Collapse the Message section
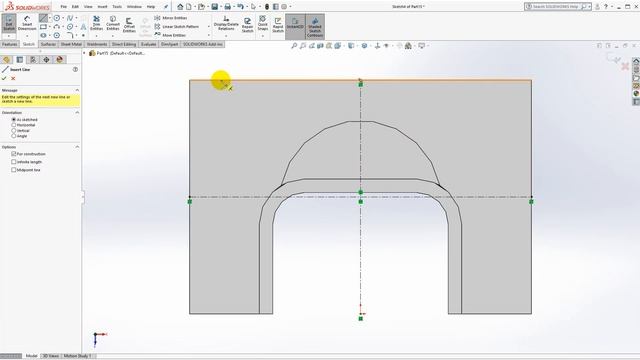The width and height of the screenshot is (640, 360). click(77, 90)
